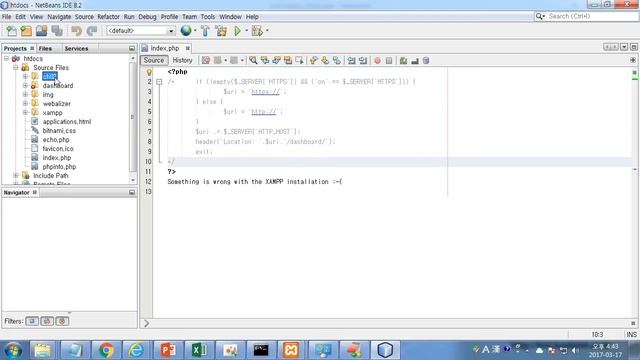Screen dimensions: 640x360
Task: Select echo.php in project tree
Action: click(56, 140)
